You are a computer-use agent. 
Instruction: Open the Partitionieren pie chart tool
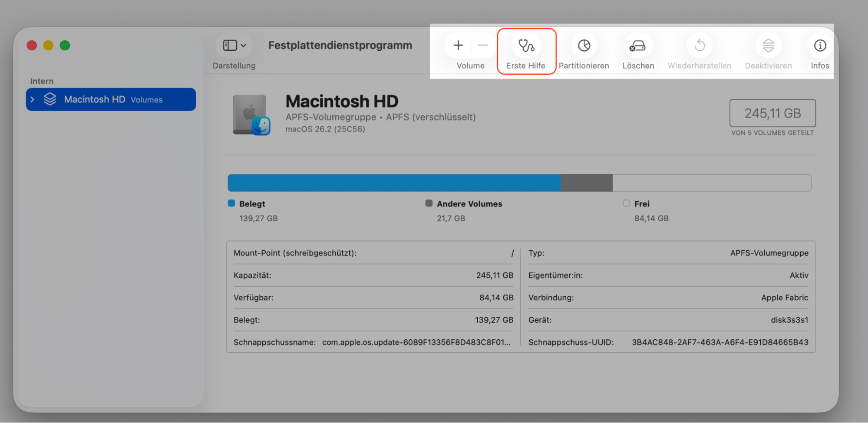584,45
